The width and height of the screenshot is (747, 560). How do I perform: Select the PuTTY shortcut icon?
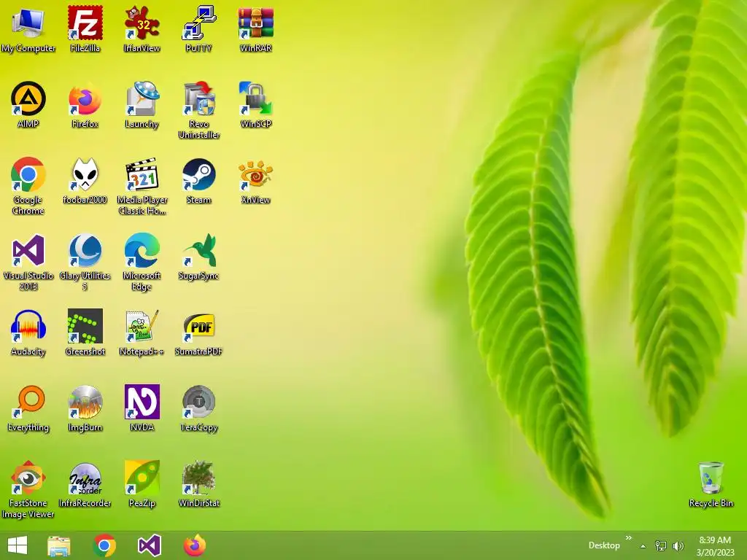point(198,28)
